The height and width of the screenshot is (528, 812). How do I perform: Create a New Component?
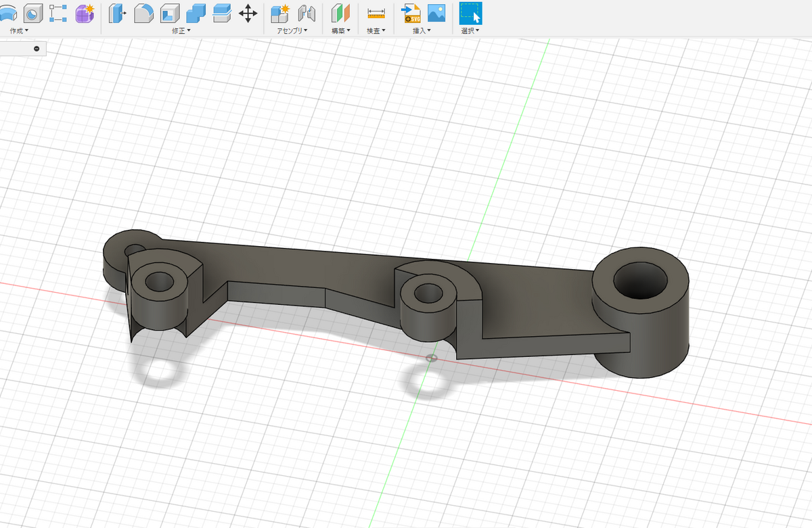tap(280, 13)
